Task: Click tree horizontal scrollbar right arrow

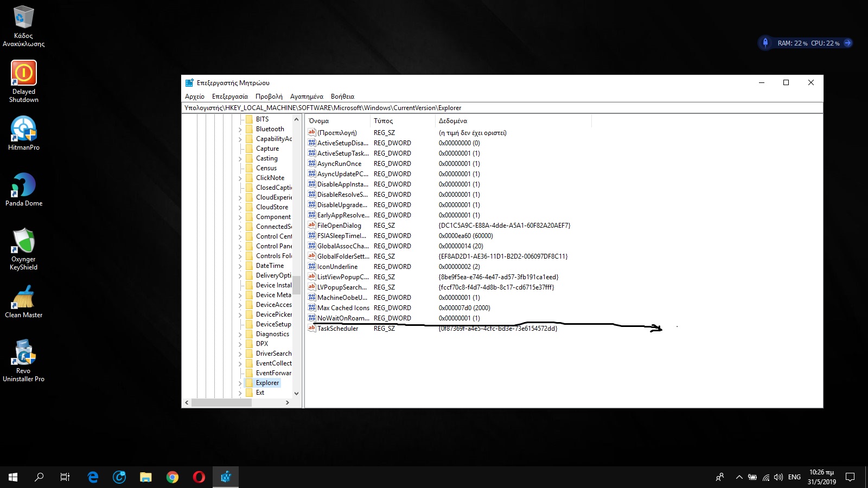Action: [x=288, y=403]
